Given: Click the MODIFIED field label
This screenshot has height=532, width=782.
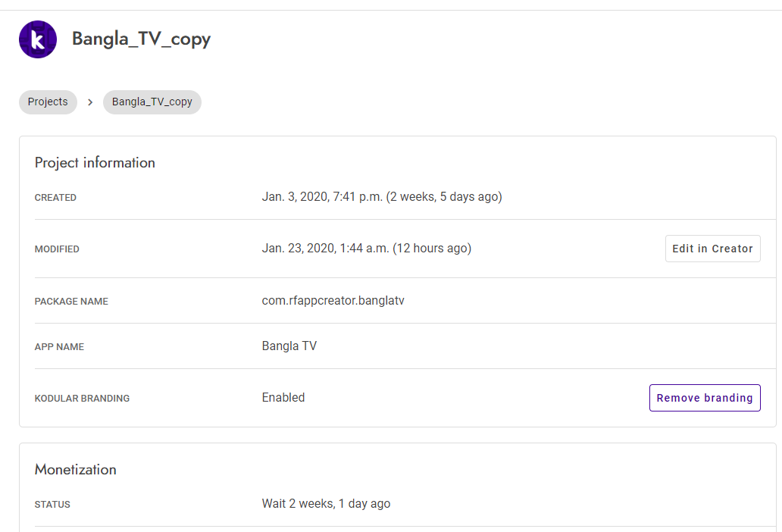Looking at the screenshot, I should 57,249.
